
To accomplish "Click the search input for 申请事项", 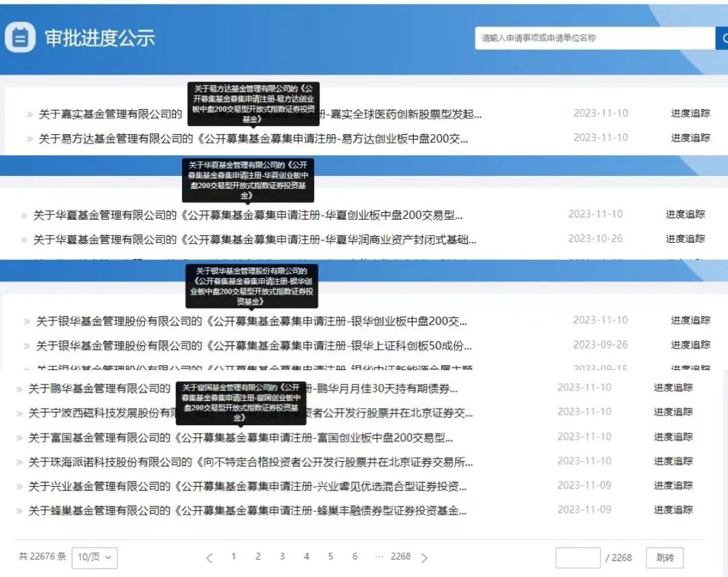I will click(593, 38).
